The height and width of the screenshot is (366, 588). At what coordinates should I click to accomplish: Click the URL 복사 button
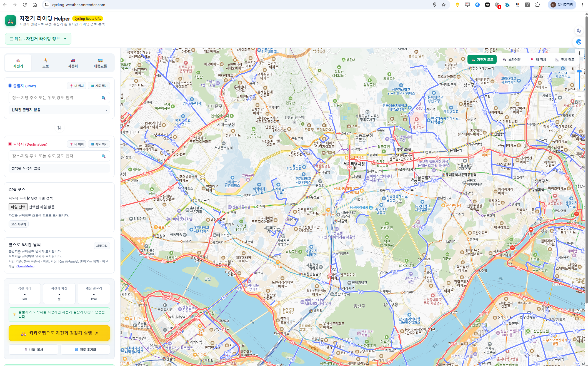tap(34, 350)
